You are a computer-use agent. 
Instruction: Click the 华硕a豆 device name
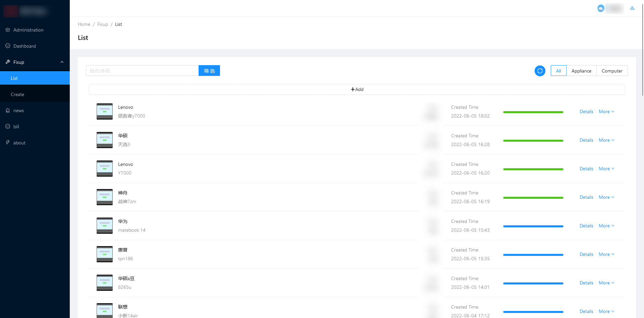(126, 278)
